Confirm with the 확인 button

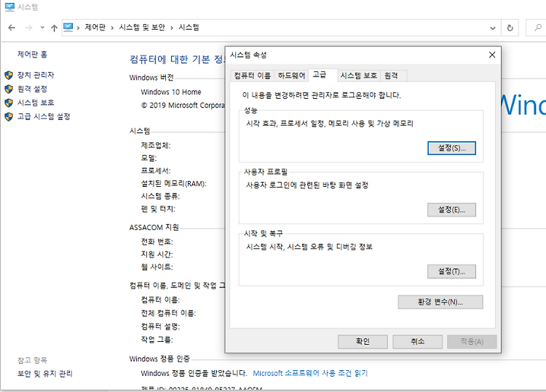(363, 342)
